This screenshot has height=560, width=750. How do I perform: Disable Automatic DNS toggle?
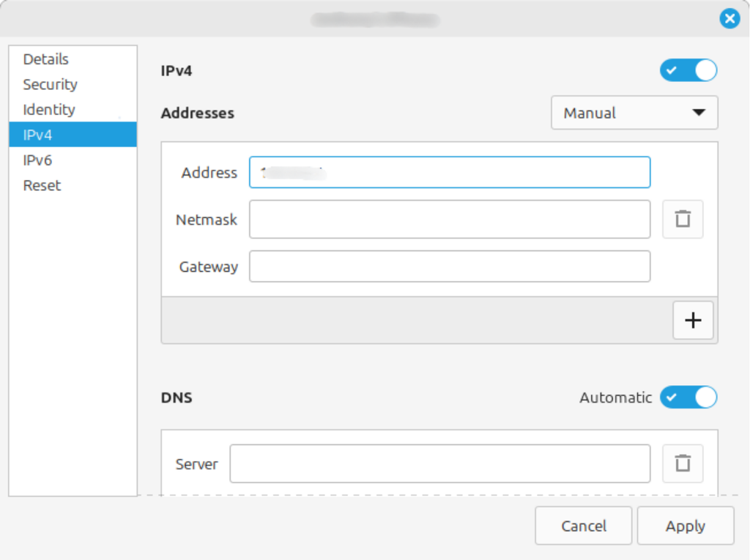click(x=688, y=397)
